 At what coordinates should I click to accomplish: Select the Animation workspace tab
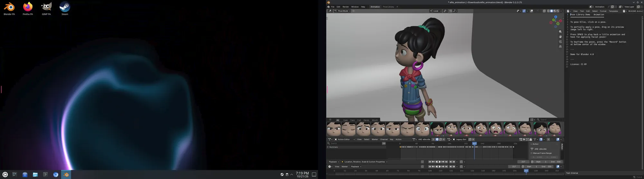pos(375,7)
